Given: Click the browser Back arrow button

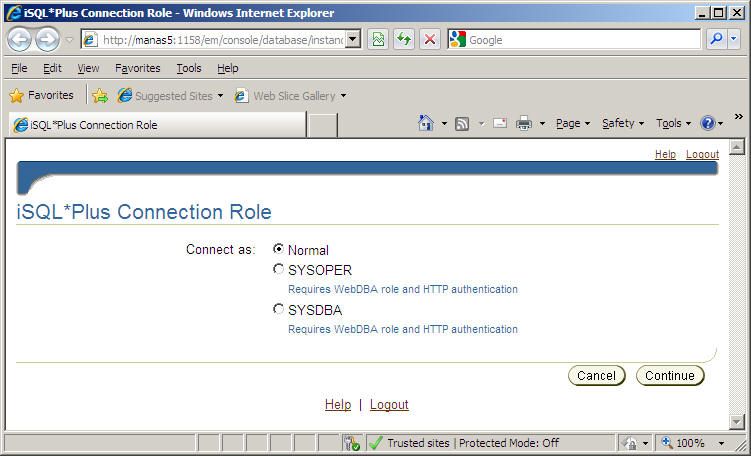Looking at the screenshot, I should pyautogui.click(x=20, y=40).
